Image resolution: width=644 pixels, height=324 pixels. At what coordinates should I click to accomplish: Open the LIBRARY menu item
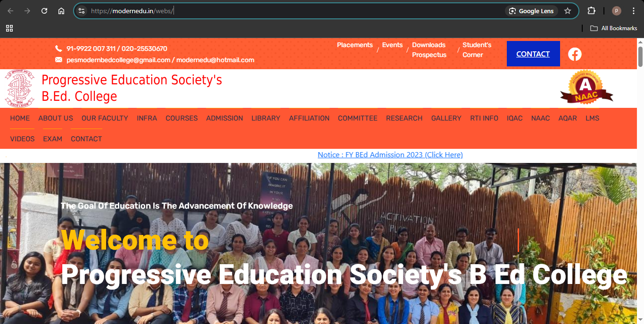click(x=266, y=118)
